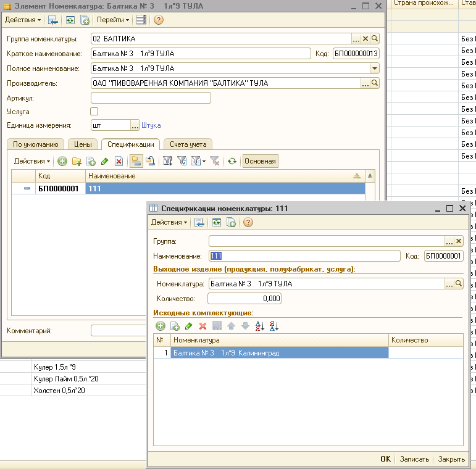Click the help icon in the Спецификации номенклатуры window

(x=248, y=222)
